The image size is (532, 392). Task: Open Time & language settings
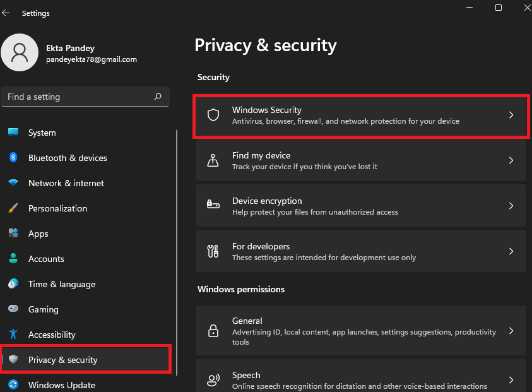point(61,284)
